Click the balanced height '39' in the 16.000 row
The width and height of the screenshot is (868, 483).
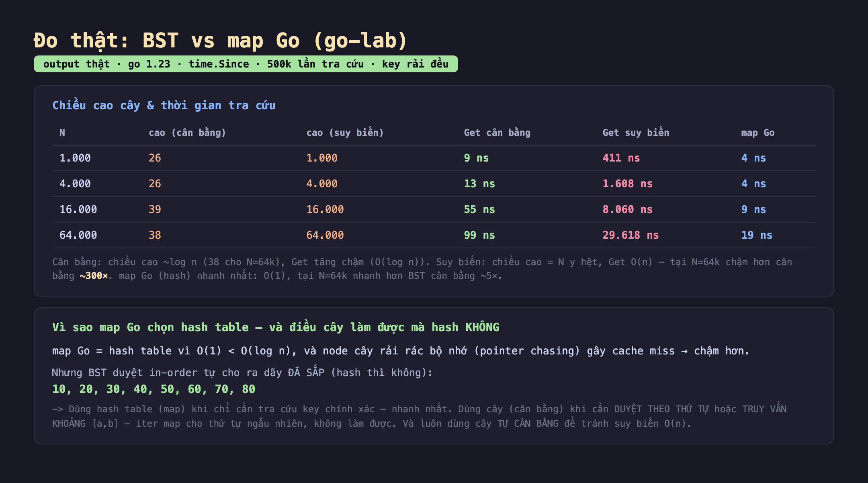click(x=155, y=209)
